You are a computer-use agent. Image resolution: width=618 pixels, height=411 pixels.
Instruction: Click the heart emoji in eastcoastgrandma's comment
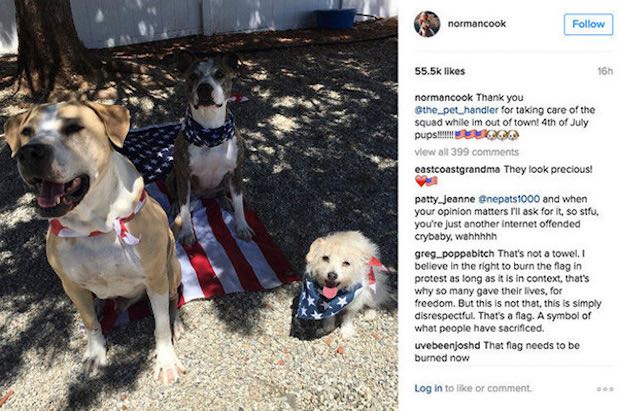tap(421, 181)
